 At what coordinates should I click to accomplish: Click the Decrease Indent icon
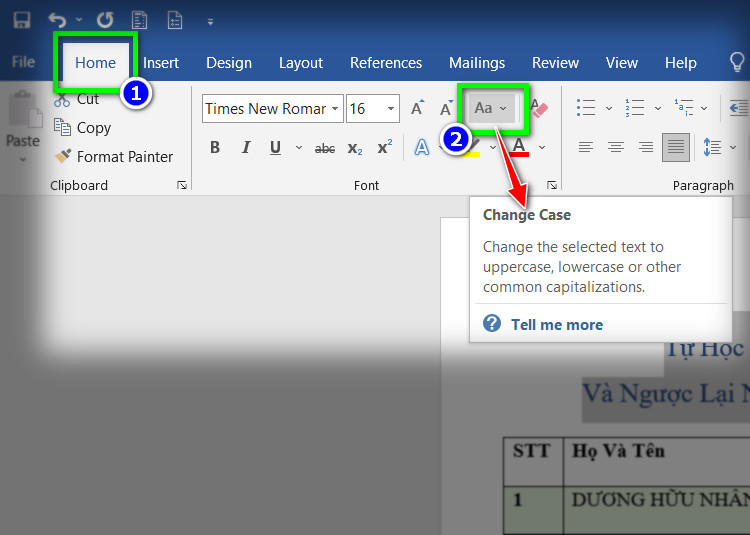[739, 108]
